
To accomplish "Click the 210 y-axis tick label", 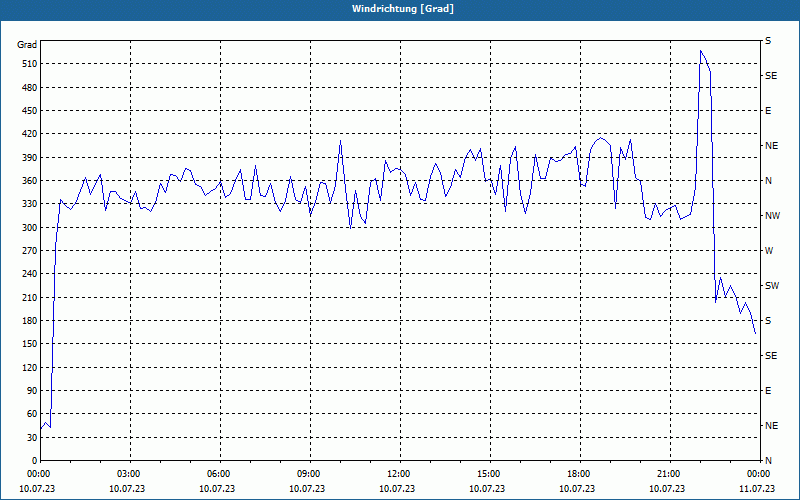I will pyautogui.click(x=30, y=297).
